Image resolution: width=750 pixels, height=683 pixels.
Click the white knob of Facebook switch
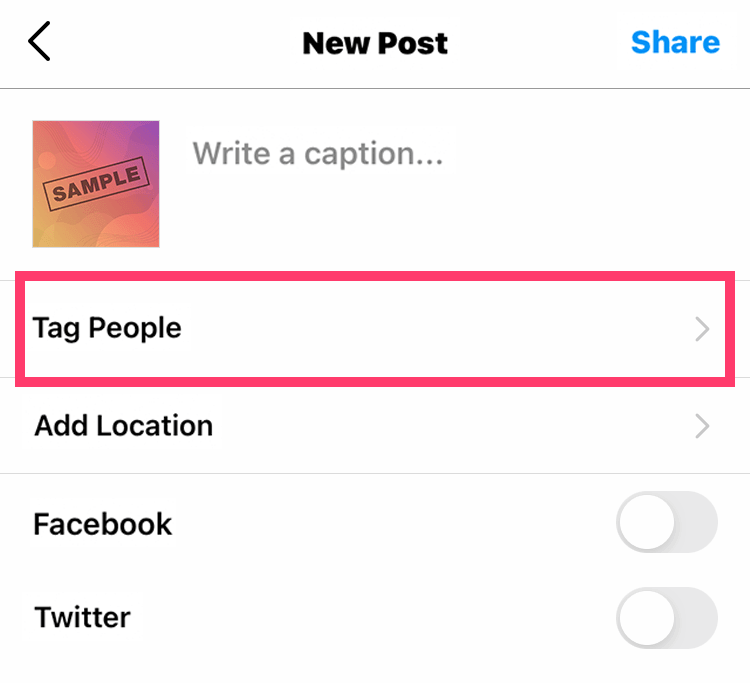[x=645, y=523]
